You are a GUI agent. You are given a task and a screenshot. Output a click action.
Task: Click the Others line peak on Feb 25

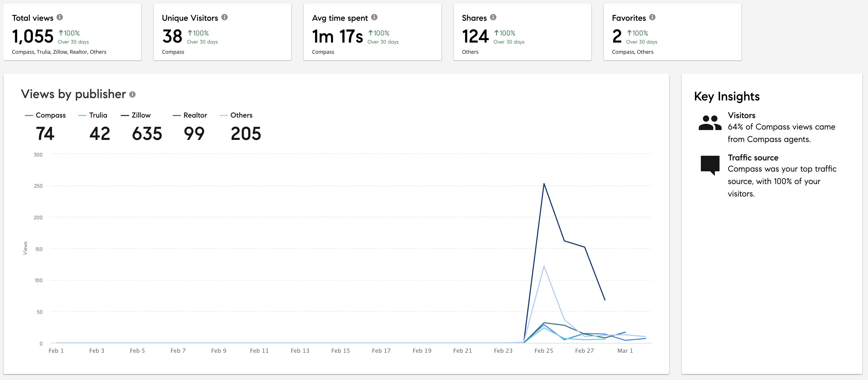(x=544, y=267)
